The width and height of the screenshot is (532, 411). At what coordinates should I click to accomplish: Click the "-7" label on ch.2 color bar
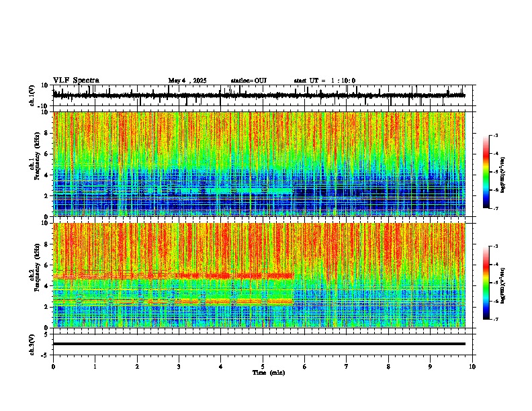point(496,319)
